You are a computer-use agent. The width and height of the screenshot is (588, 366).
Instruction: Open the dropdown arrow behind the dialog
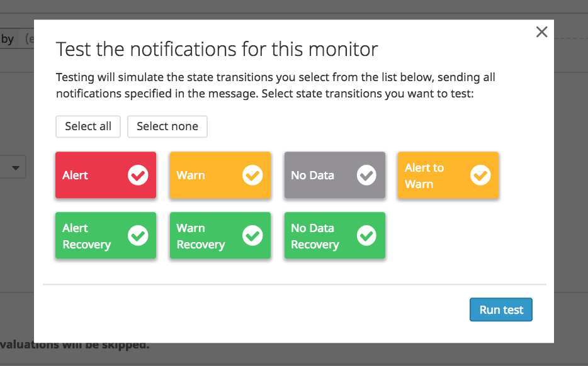tap(16, 167)
